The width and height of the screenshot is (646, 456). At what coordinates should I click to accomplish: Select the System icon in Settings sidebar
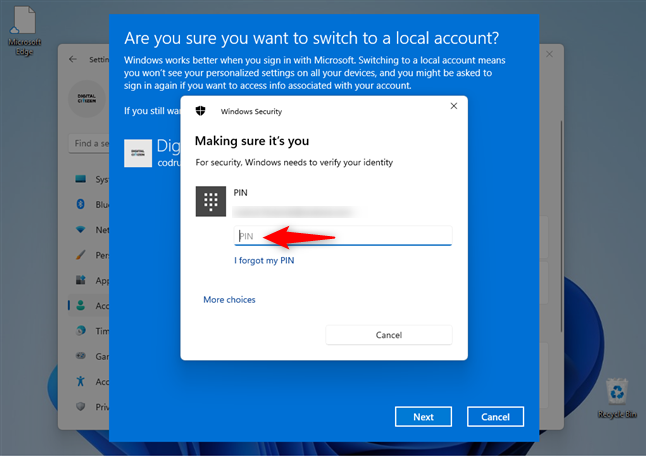tap(81, 179)
